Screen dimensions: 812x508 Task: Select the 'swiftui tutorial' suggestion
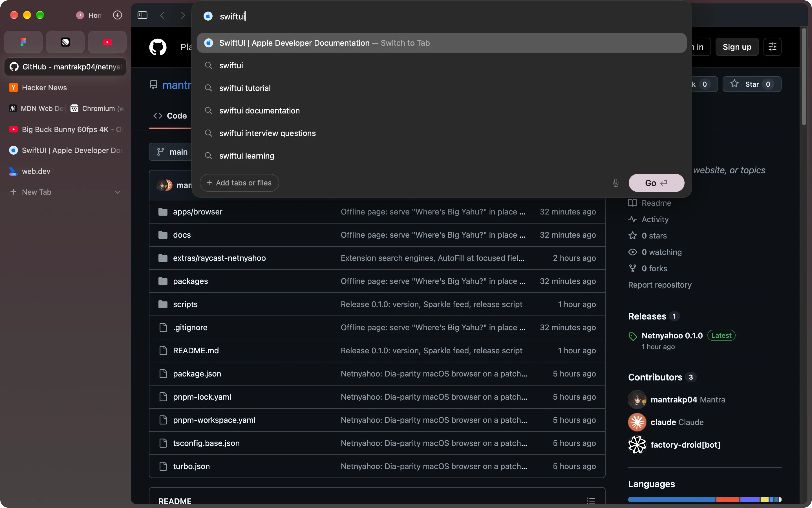tap(442, 88)
